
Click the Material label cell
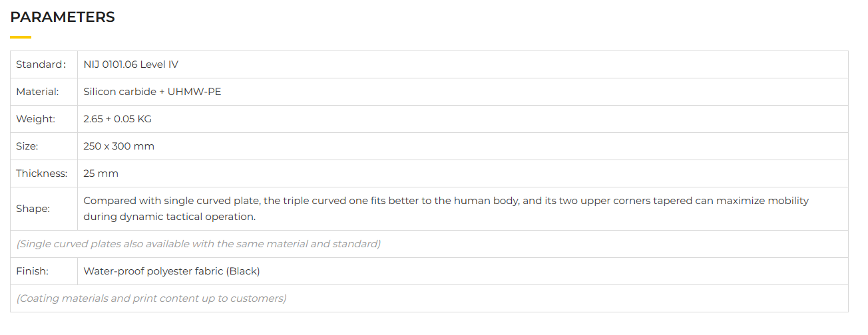[x=37, y=92]
